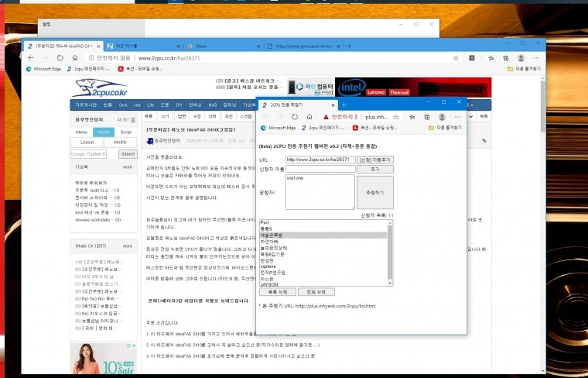Open favorites list in the popup window toolbar
The image size is (588, 378).
click(412, 117)
